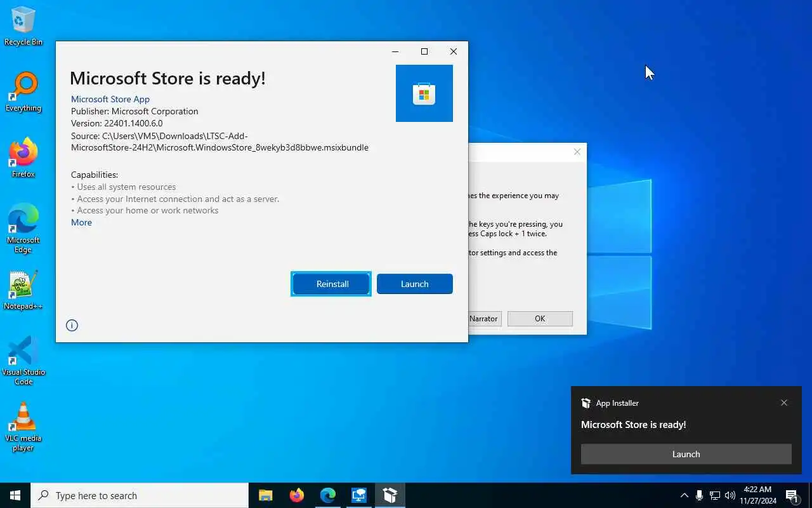
Task: Click the 'Microsoft Store is ready!' heading
Action: pos(167,78)
